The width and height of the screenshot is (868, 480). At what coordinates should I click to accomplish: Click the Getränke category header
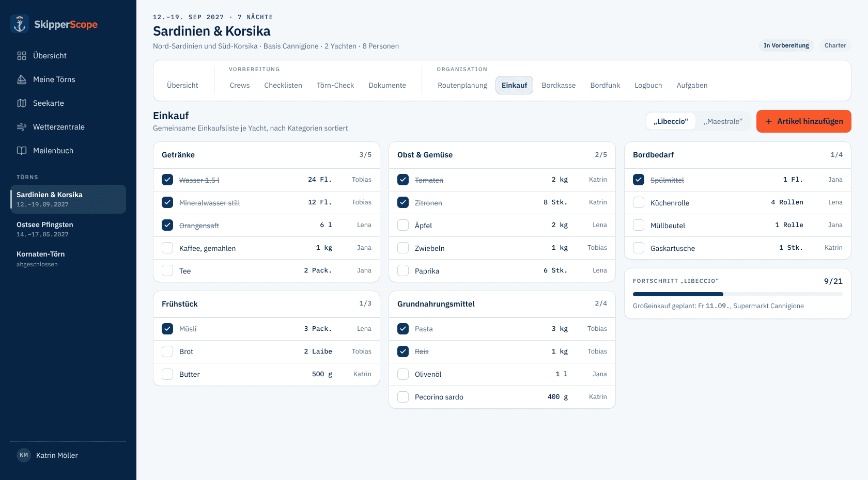267,155
